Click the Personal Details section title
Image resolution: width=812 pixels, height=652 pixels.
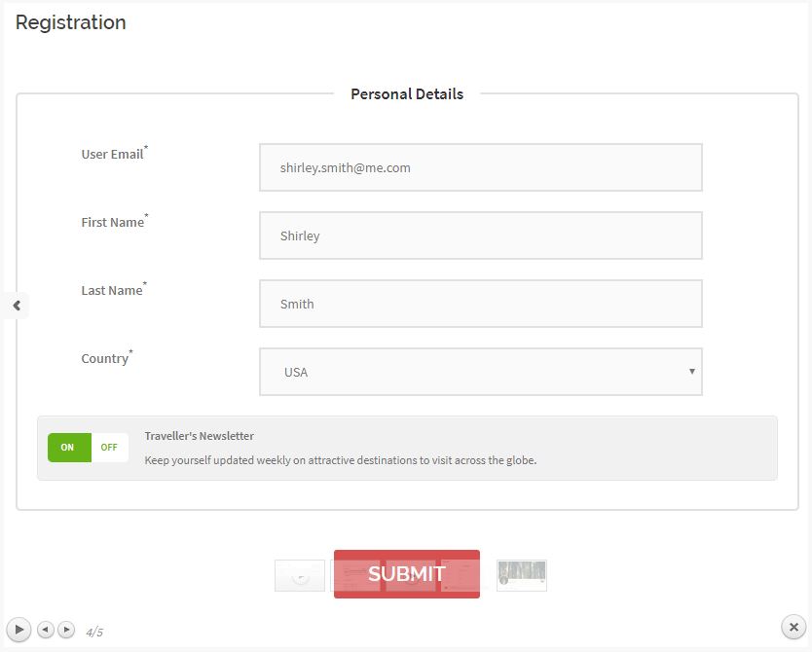point(407,94)
